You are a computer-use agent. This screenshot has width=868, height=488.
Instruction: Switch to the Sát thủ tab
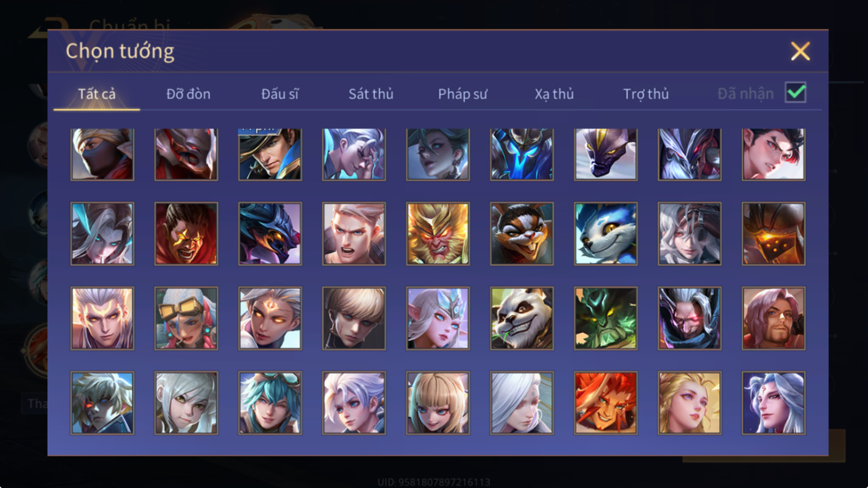pyautogui.click(x=371, y=94)
